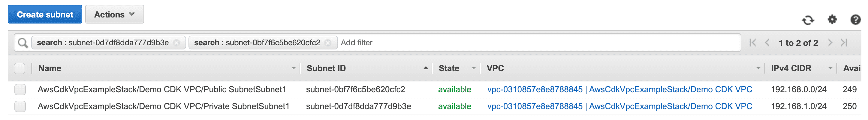Select the Public SubnetSubnet1 row checkbox
This screenshot has height=120, width=868.
pos(20,90)
